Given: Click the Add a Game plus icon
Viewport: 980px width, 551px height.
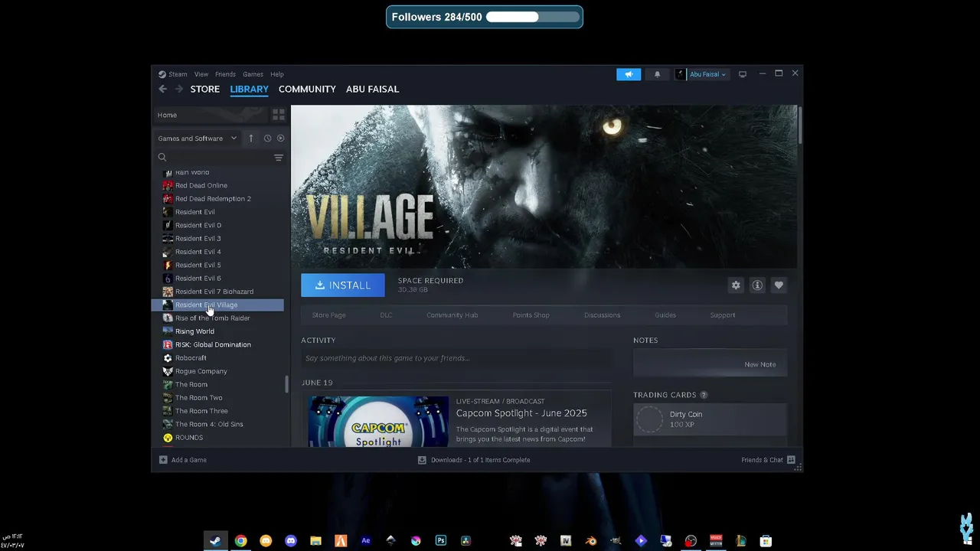Looking at the screenshot, I should (163, 460).
